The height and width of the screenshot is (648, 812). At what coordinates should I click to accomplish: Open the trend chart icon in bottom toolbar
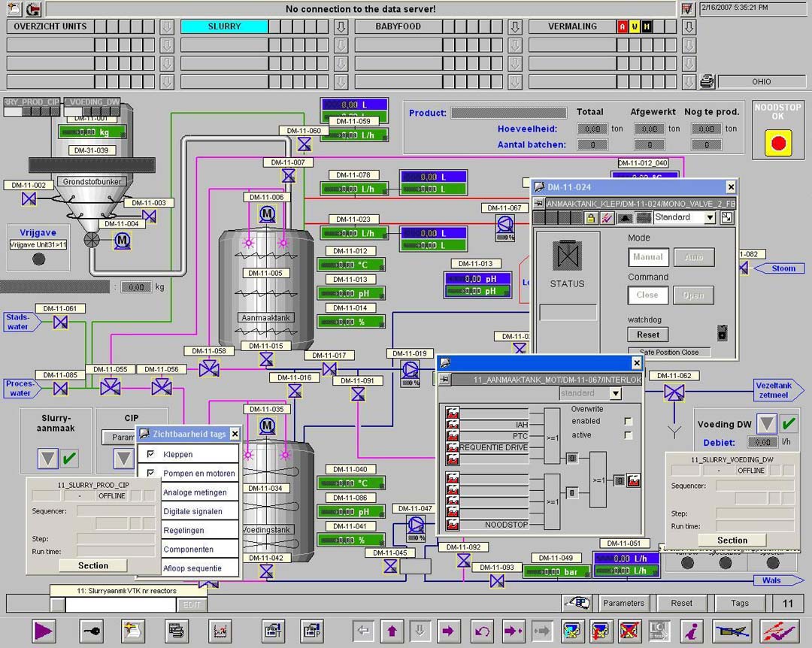(x=220, y=630)
